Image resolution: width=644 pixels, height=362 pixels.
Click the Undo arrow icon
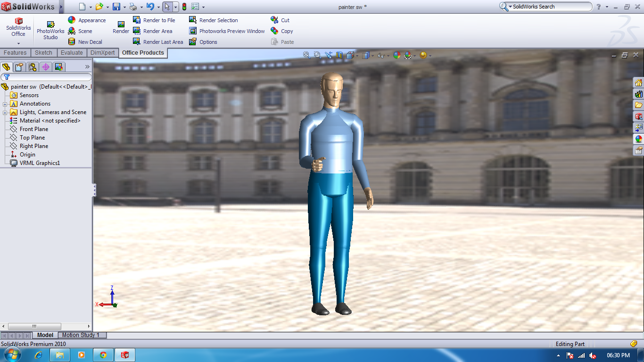point(150,7)
